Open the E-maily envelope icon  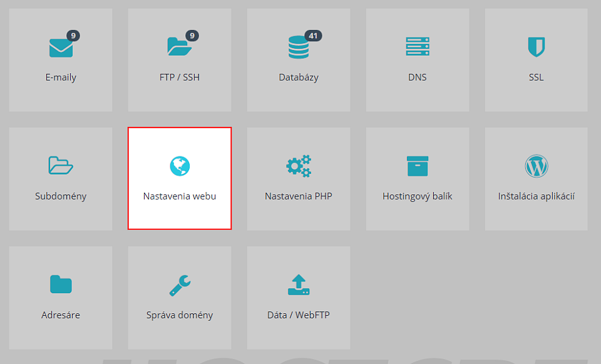click(x=61, y=48)
